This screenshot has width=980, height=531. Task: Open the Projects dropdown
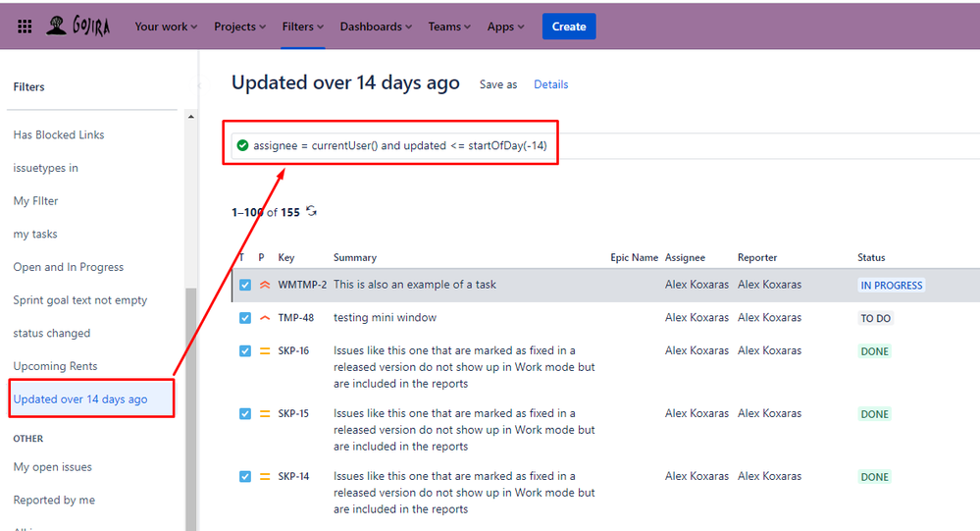pyautogui.click(x=239, y=27)
